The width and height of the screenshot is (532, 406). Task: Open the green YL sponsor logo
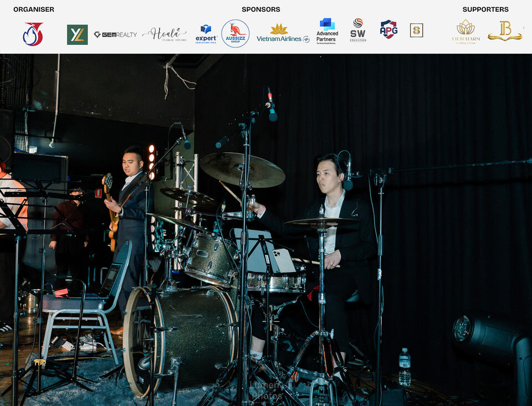click(x=78, y=34)
